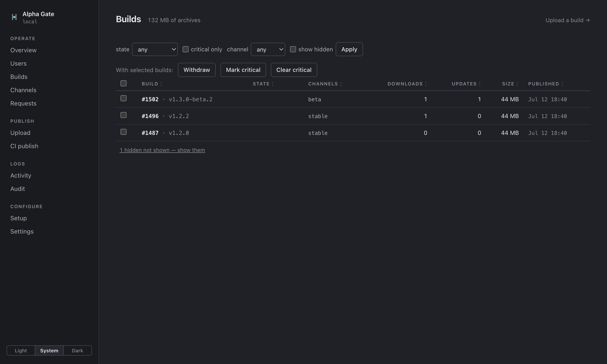Click Clear critical button
The height and width of the screenshot is (364, 607).
coord(294,70)
